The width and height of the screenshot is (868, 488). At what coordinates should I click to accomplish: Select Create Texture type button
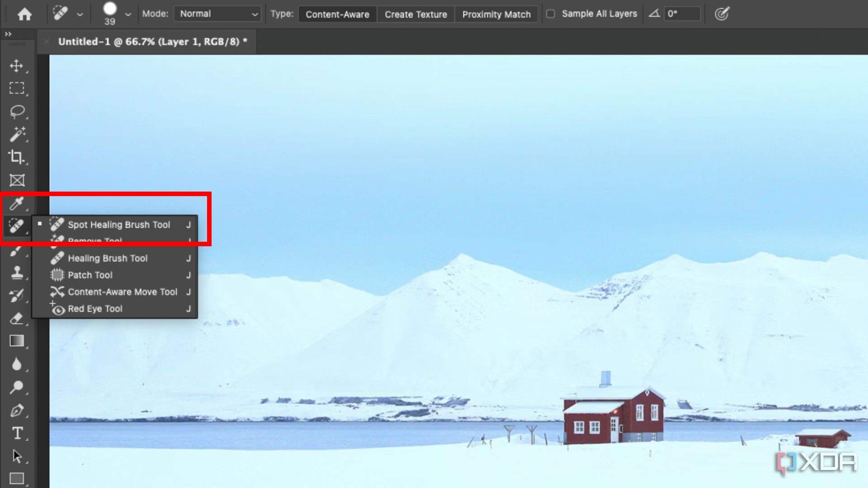click(416, 14)
